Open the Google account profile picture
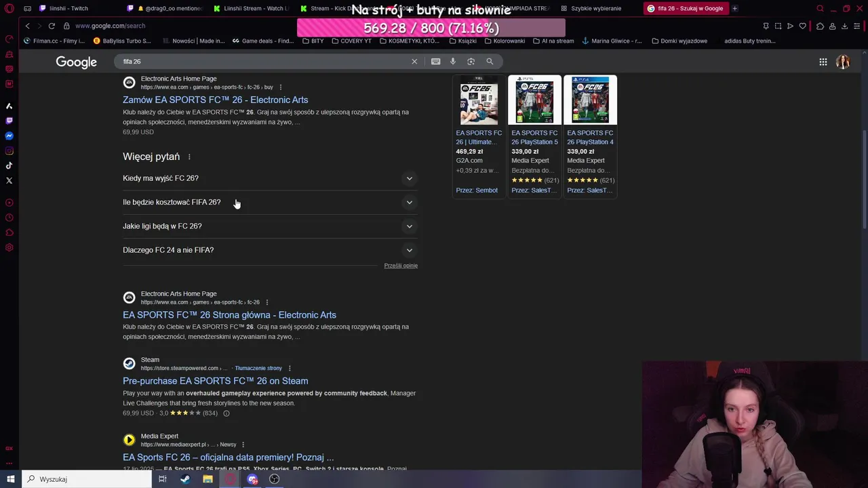Screen dimensions: 868x488 click(843, 62)
